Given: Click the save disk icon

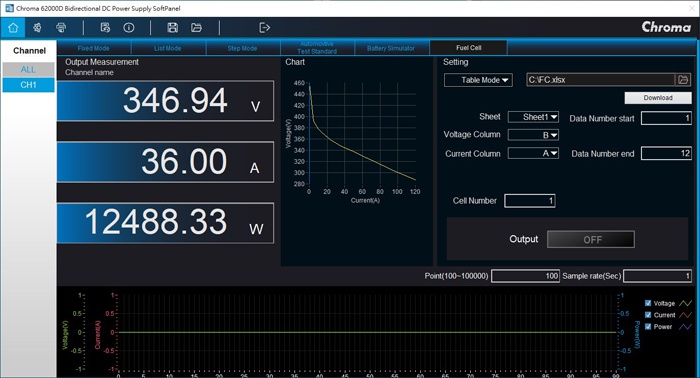Looking at the screenshot, I should (172, 28).
